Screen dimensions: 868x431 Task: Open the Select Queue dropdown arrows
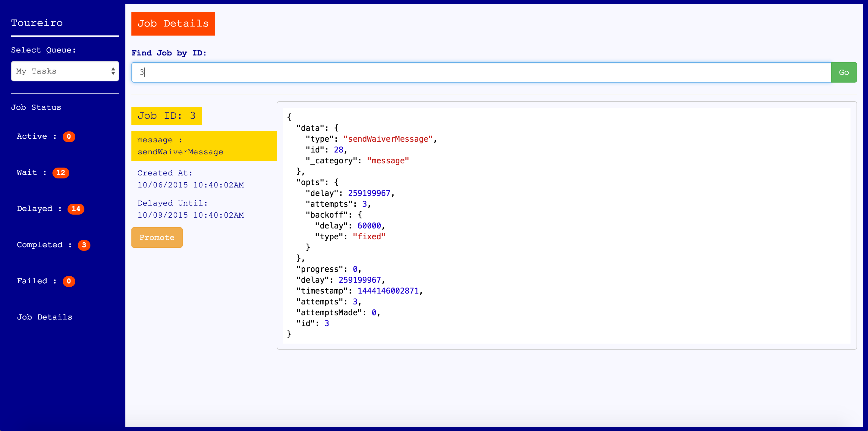tap(113, 71)
